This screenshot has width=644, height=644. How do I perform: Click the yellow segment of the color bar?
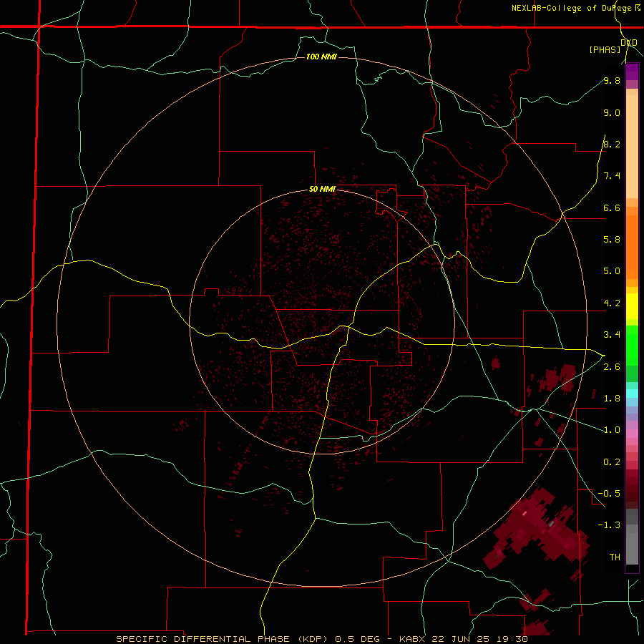[x=632, y=306]
